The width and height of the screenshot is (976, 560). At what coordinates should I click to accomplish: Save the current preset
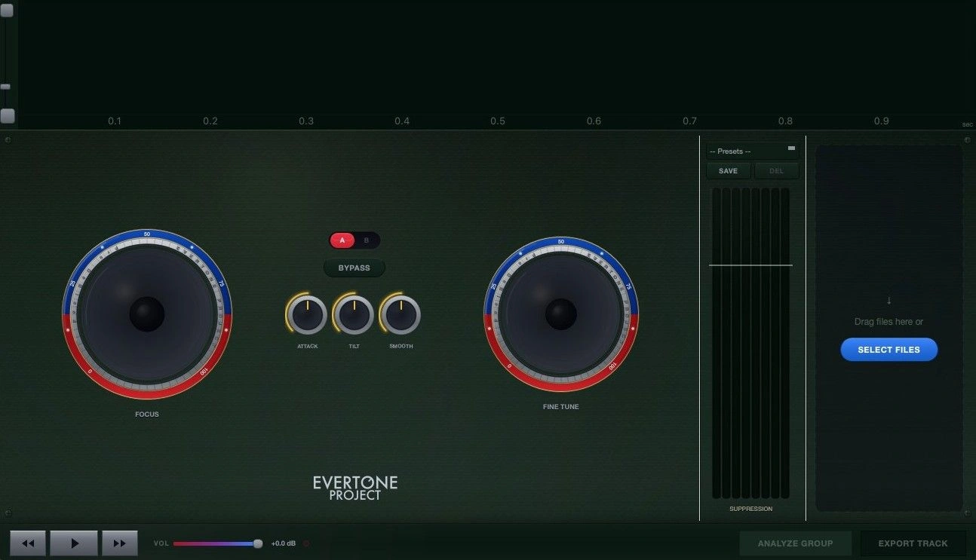point(729,171)
